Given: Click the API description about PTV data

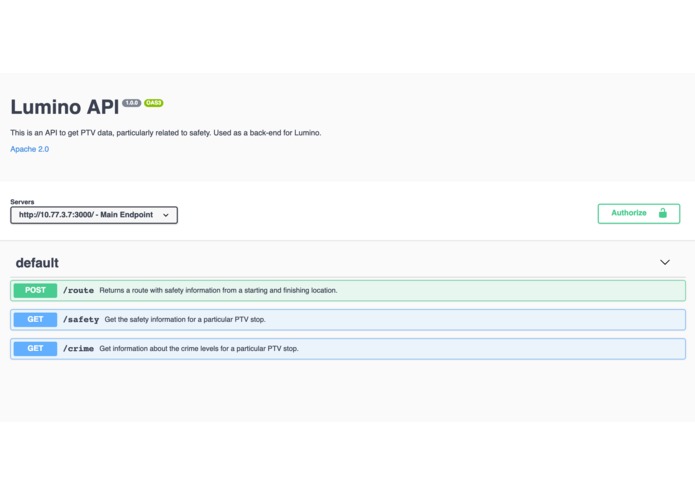Looking at the screenshot, I should pos(166,132).
